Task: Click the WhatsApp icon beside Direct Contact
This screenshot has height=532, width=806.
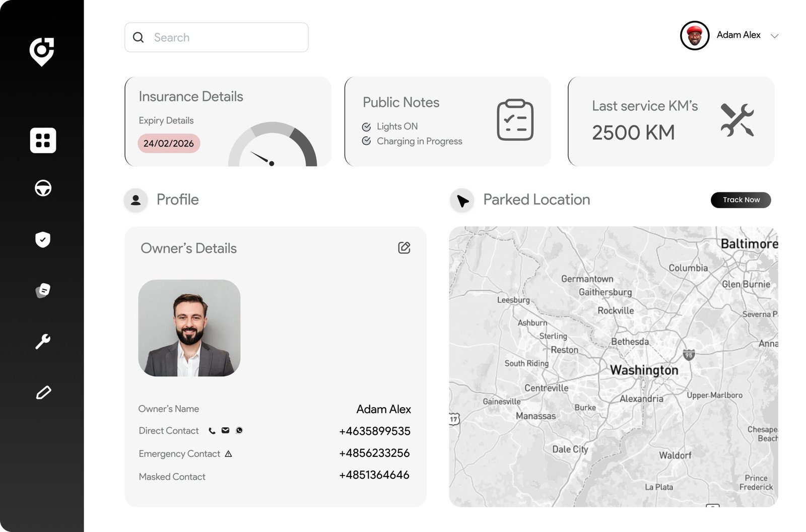Action: coord(239,430)
